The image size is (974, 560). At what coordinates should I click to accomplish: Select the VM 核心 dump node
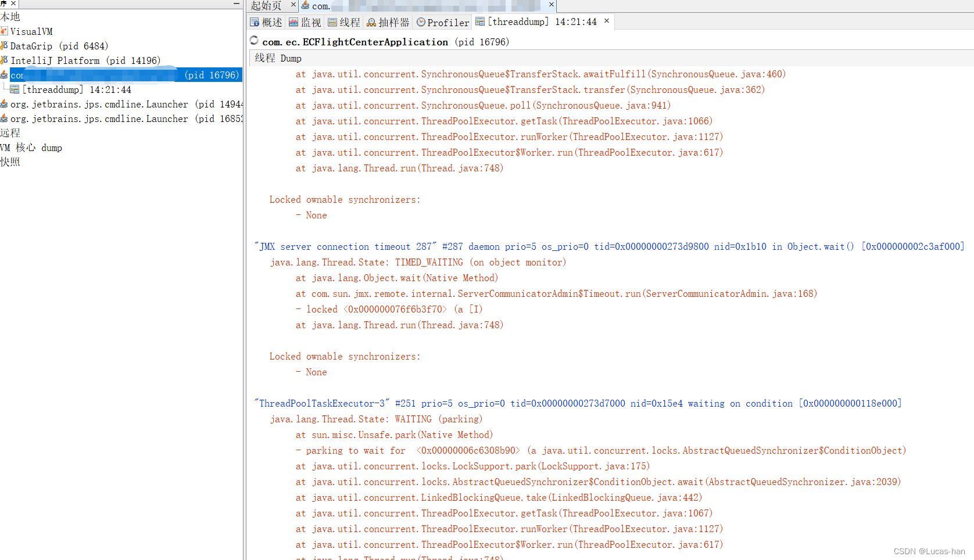tap(31, 148)
